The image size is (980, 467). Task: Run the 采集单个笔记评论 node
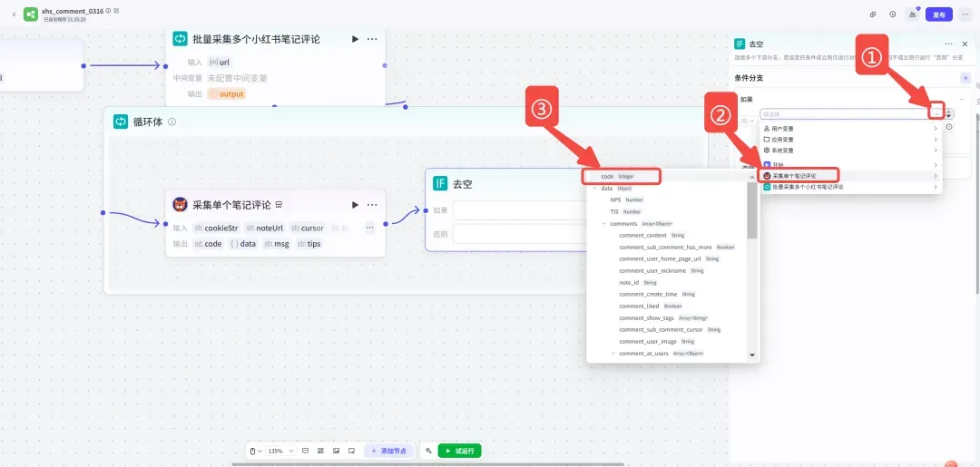(x=355, y=205)
